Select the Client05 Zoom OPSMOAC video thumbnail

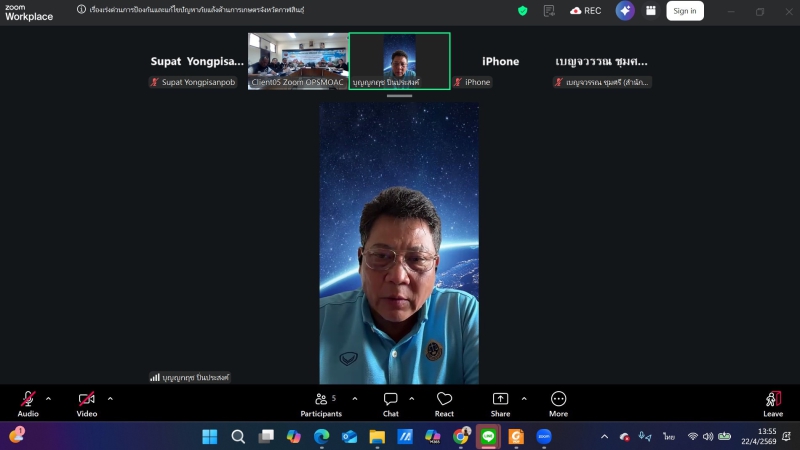tap(297, 60)
